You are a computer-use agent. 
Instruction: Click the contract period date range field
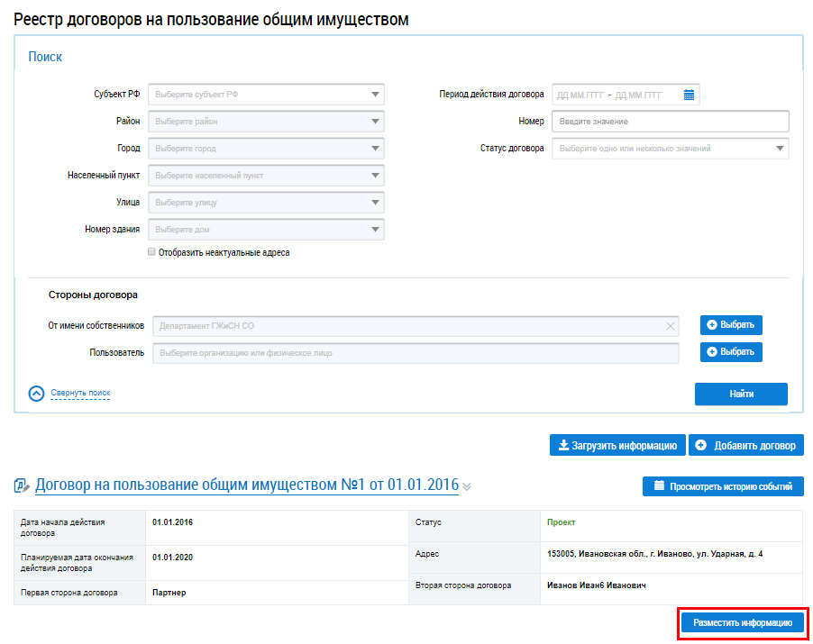pyautogui.click(x=626, y=95)
